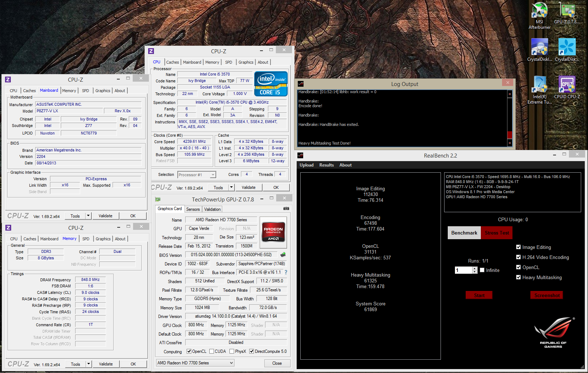Click the RealBench window resize grip

582,367
